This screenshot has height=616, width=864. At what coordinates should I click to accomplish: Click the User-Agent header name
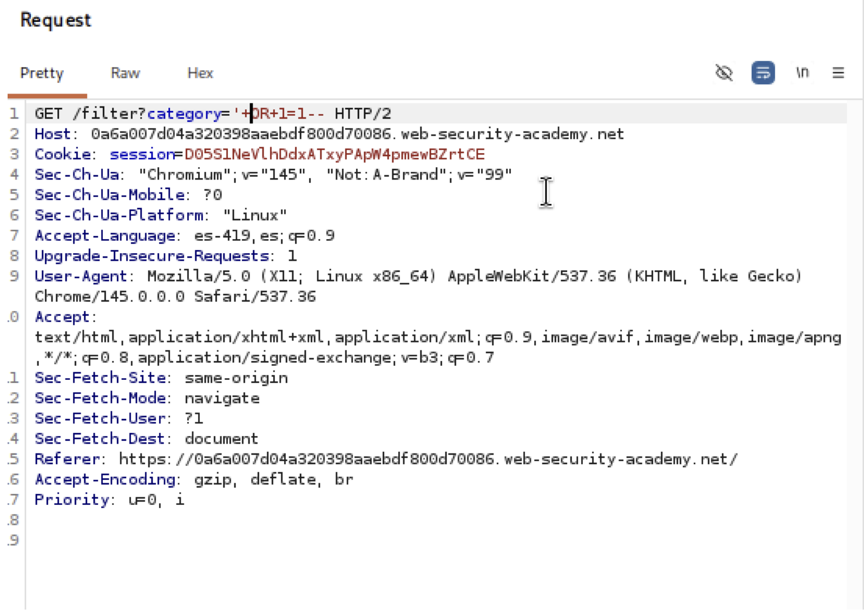[81, 276]
